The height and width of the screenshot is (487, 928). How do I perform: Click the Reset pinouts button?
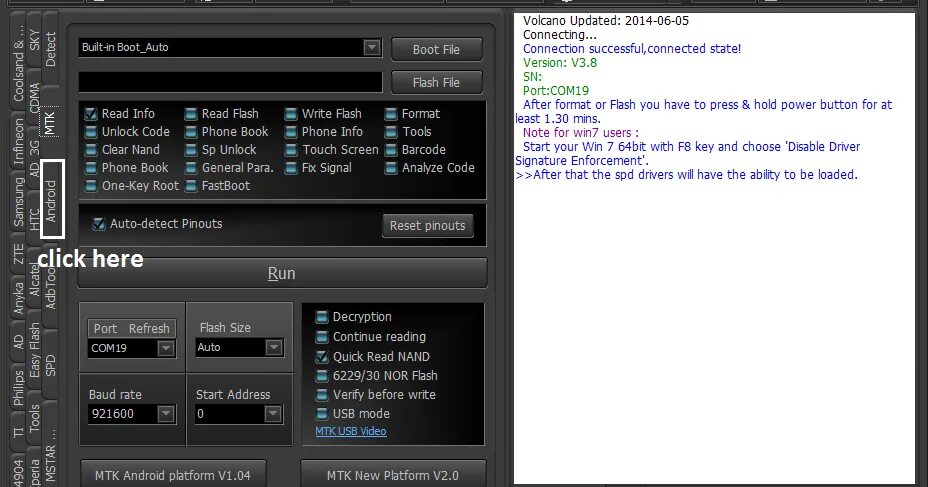pos(427,225)
